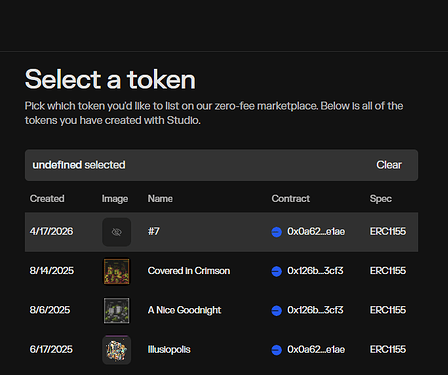Open the Covered in Crimson thumbnail
Image resolution: width=448 pixels, height=375 pixels.
pos(116,271)
